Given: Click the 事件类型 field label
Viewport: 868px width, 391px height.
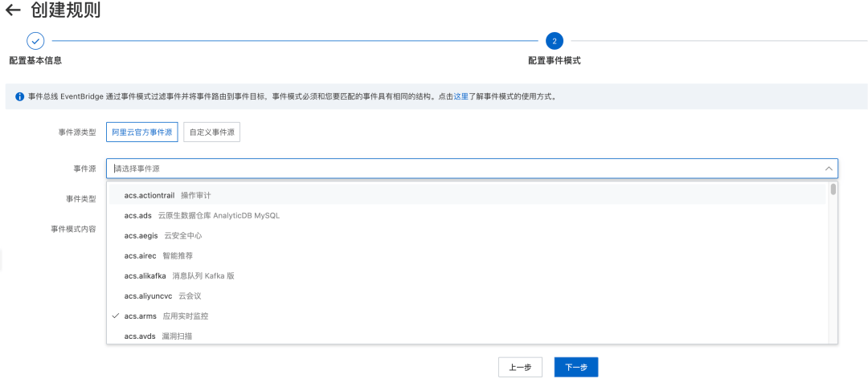Looking at the screenshot, I should click(x=81, y=199).
